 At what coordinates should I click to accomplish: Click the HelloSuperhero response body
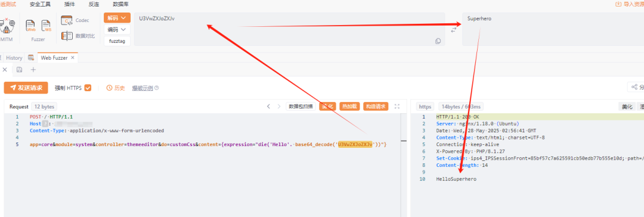(456, 179)
